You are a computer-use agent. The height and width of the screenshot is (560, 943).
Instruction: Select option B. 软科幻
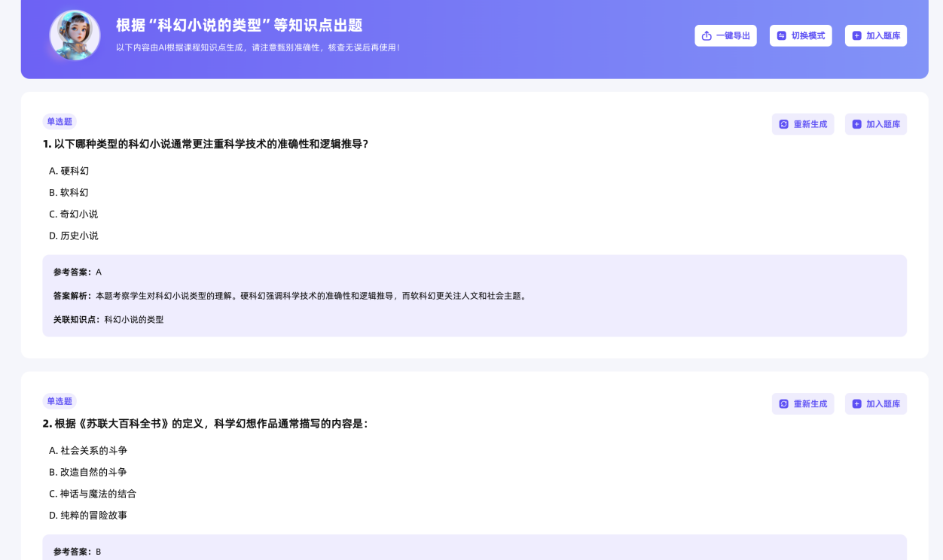coord(69,193)
